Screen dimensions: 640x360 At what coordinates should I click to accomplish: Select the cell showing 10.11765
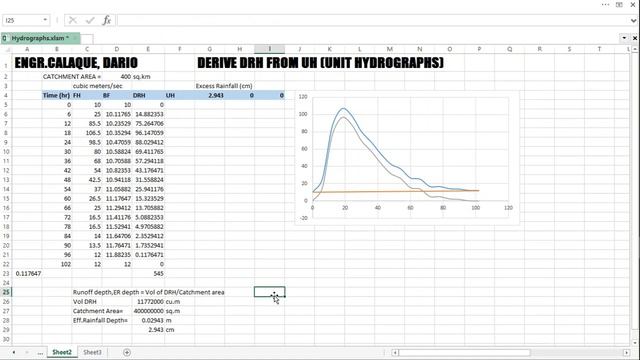point(117,114)
